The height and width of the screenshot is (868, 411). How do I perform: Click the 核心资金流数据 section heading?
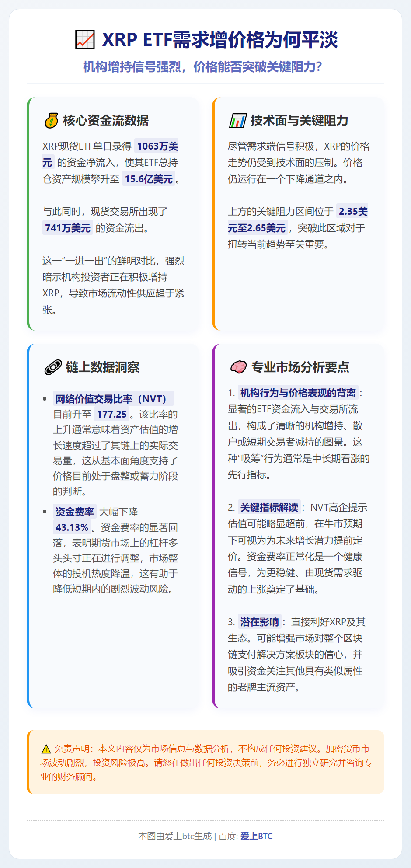106,121
